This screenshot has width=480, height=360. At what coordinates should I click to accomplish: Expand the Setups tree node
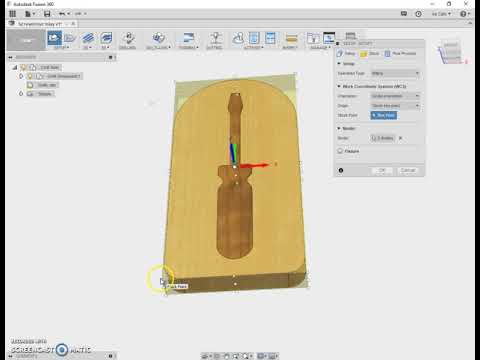point(21,94)
